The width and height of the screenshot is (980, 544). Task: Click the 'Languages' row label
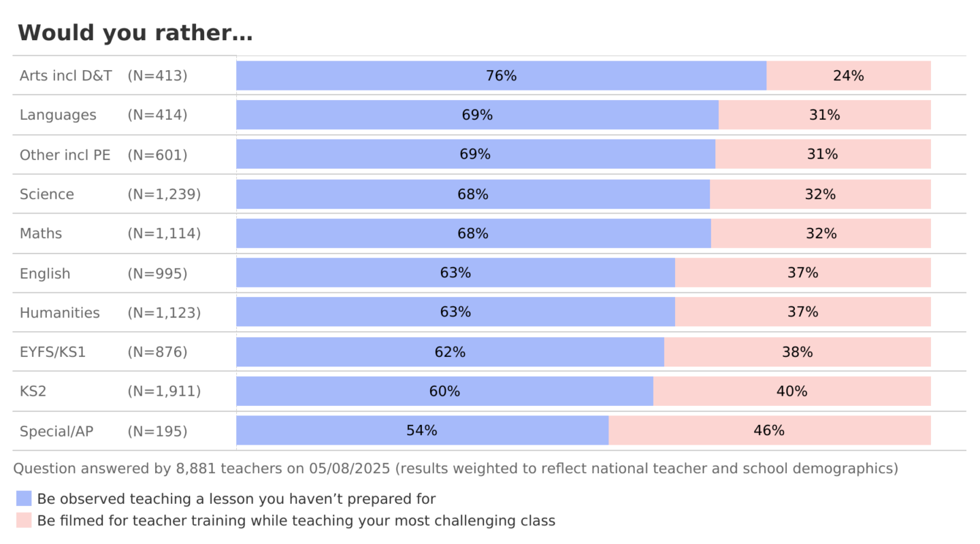[58, 115]
